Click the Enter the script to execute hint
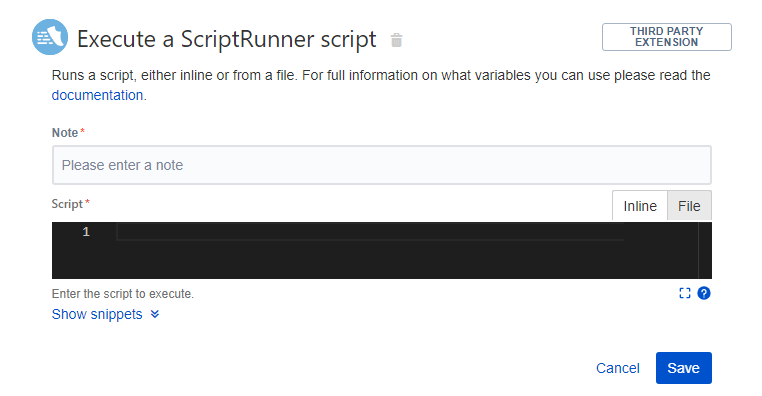The image size is (762, 396). 123,294
